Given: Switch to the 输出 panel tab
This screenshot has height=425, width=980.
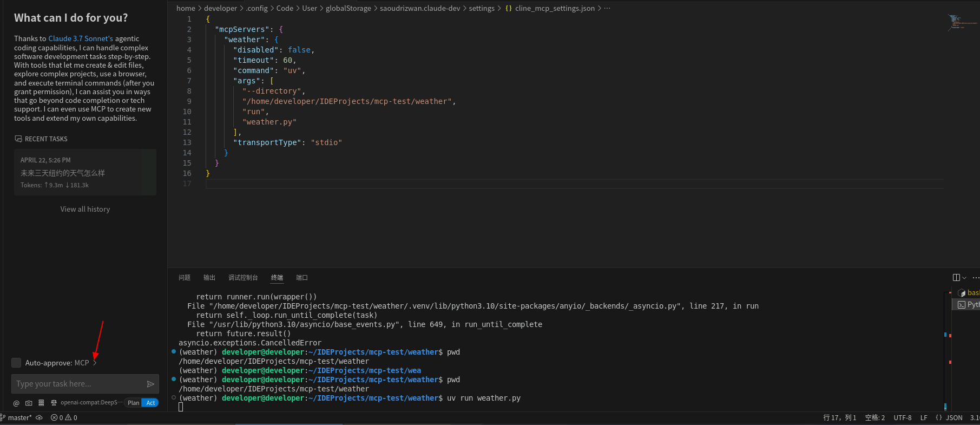Looking at the screenshot, I should [x=209, y=278].
